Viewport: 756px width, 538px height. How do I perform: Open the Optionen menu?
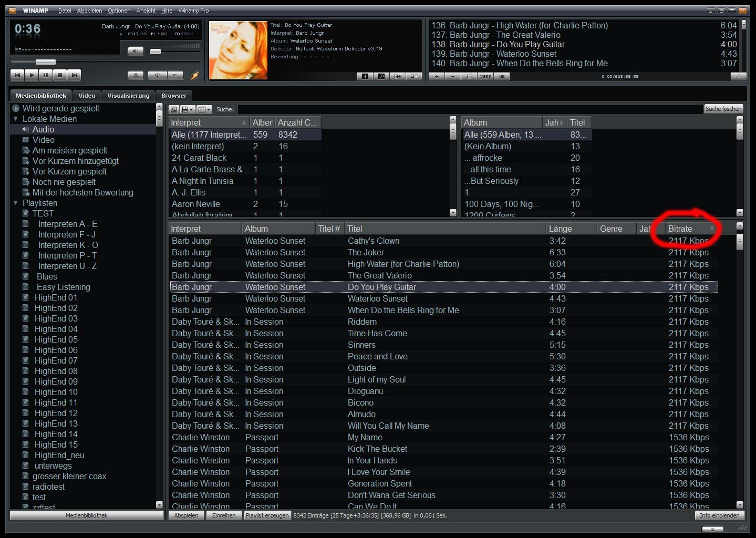[119, 11]
